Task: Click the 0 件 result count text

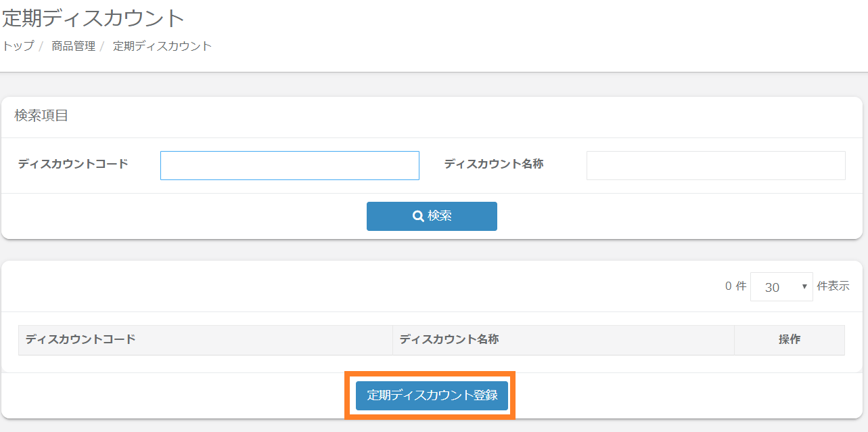Action: pyautogui.click(x=735, y=286)
